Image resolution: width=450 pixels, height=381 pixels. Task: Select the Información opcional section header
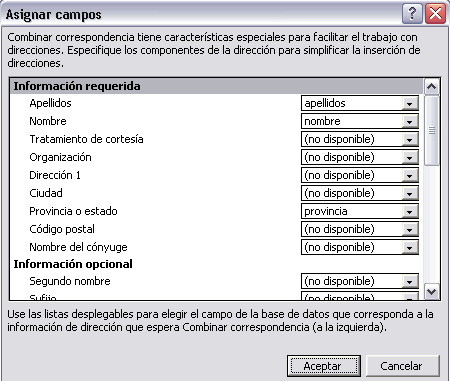tap(73, 264)
